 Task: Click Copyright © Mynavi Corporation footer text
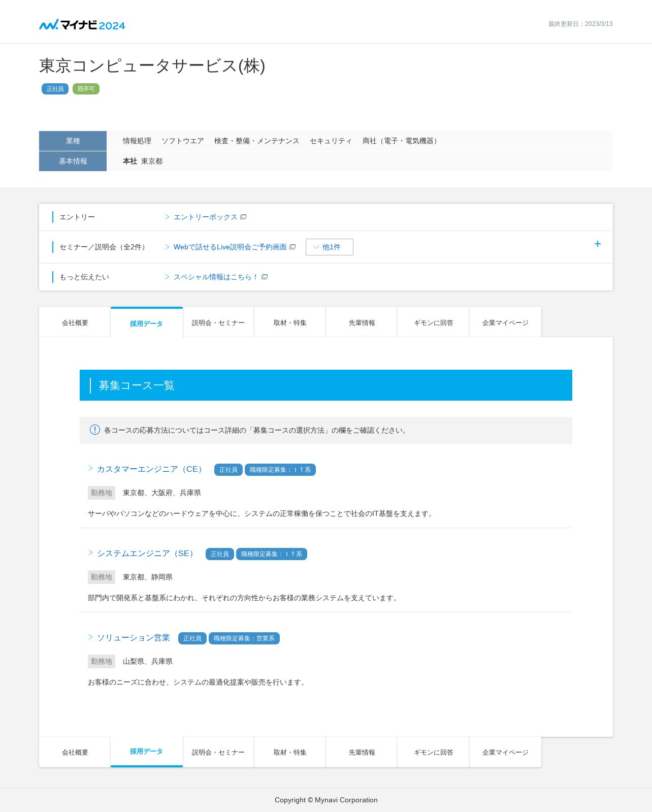tap(326, 800)
